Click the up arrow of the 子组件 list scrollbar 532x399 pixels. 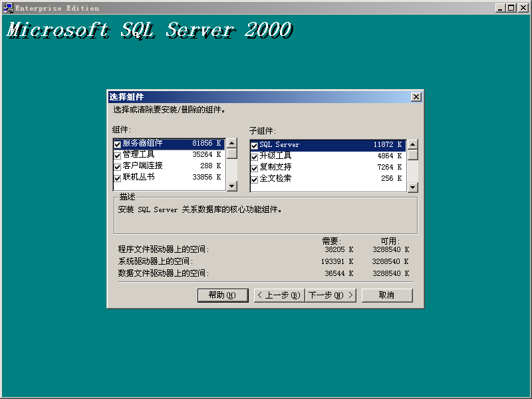pyautogui.click(x=412, y=144)
